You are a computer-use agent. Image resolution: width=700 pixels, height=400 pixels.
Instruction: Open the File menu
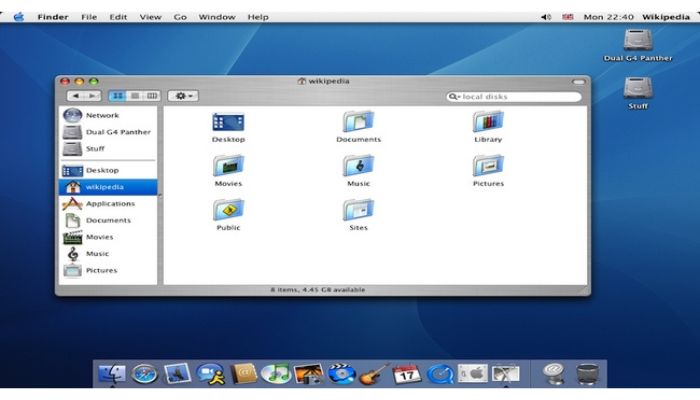point(89,17)
